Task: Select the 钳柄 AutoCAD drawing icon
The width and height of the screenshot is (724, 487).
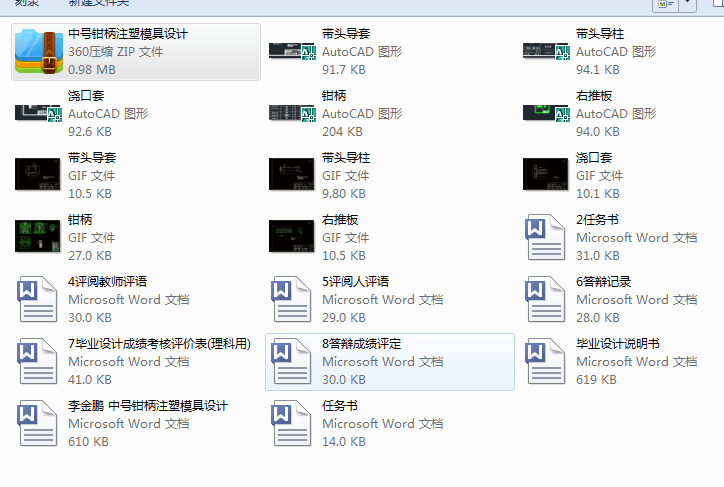Action: click(292, 113)
